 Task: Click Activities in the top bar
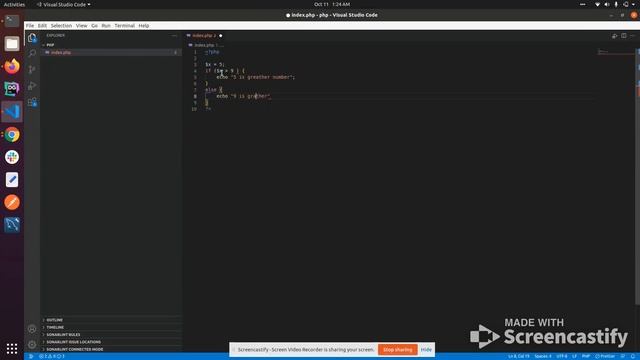14,4
